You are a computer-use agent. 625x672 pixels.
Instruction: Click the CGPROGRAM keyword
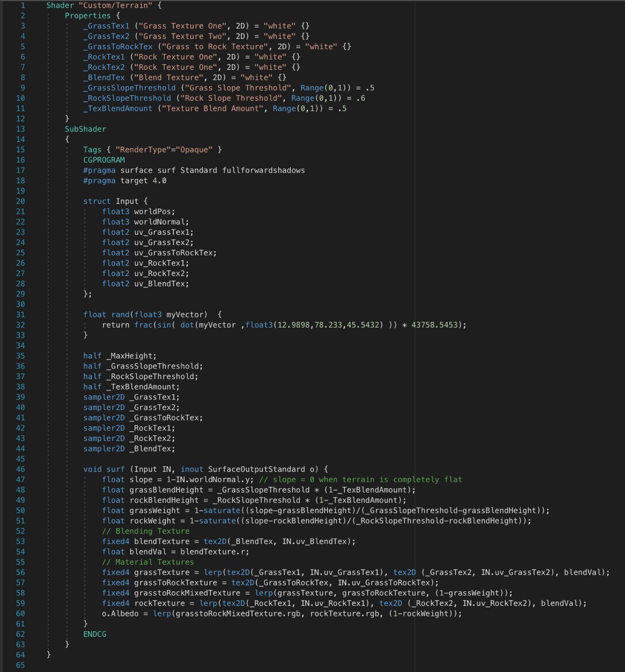click(x=104, y=160)
